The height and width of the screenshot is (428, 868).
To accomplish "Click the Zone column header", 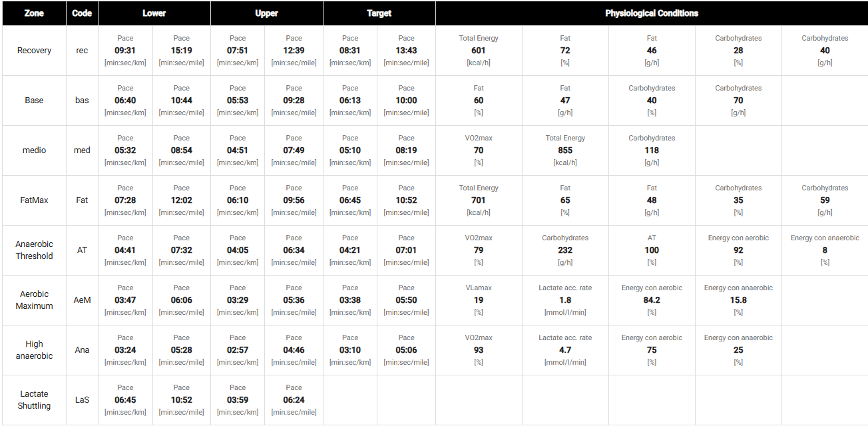I will [x=34, y=13].
